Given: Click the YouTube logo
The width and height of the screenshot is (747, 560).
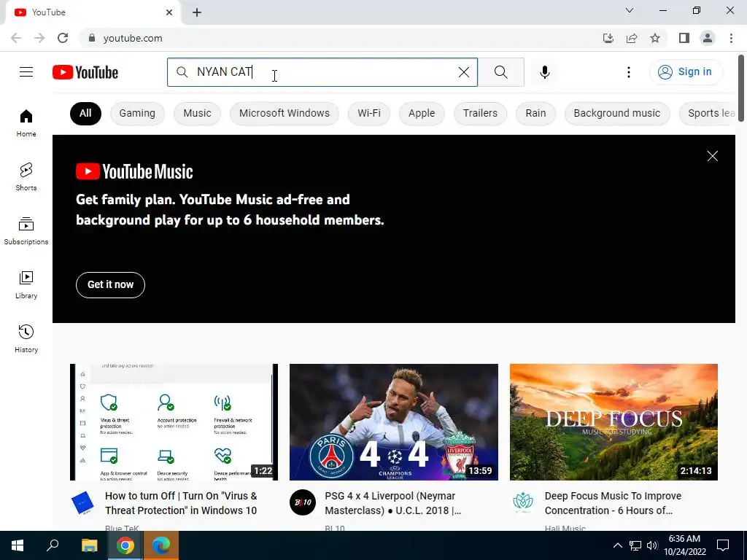Looking at the screenshot, I should [85, 72].
